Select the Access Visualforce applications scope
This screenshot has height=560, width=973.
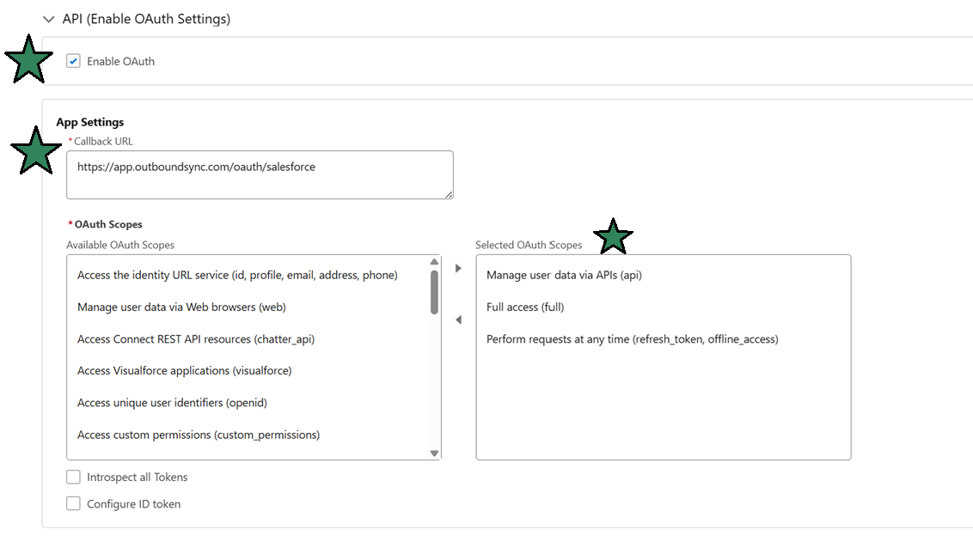point(183,370)
